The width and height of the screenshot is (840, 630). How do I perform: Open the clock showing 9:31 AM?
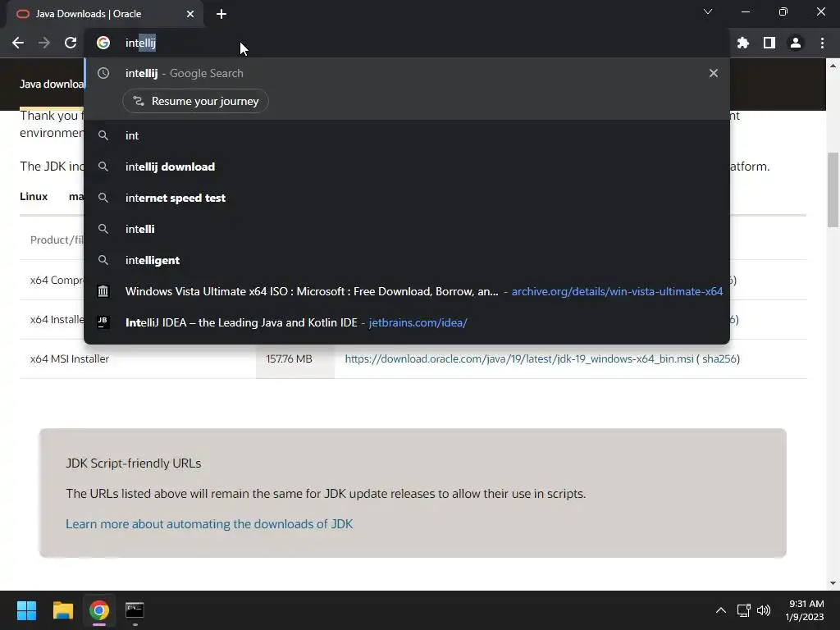tap(805, 610)
